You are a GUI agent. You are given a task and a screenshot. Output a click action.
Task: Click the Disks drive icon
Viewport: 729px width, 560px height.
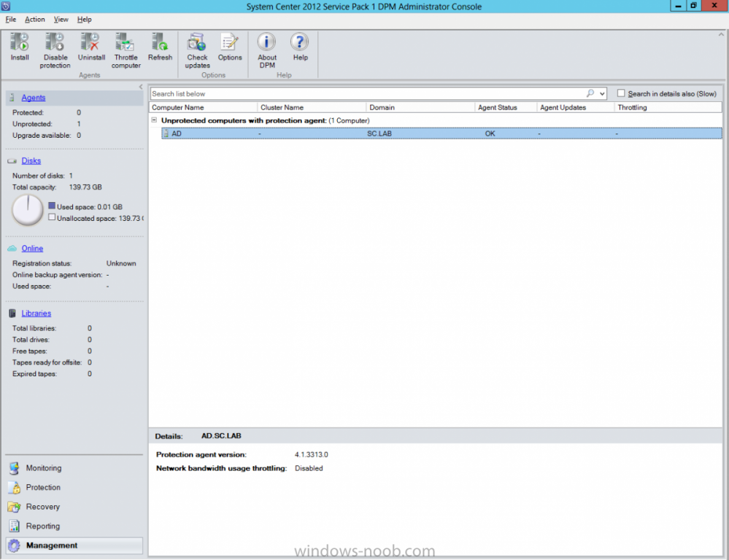(x=12, y=161)
